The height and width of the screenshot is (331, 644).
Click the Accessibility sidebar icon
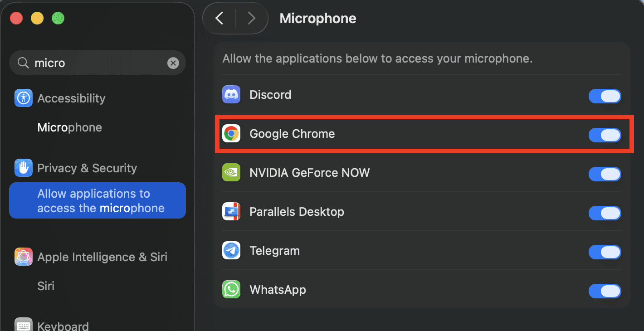(x=24, y=98)
